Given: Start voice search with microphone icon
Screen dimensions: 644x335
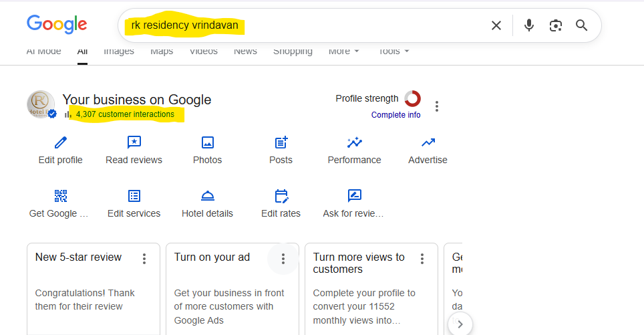Looking at the screenshot, I should tap(529, 25).
